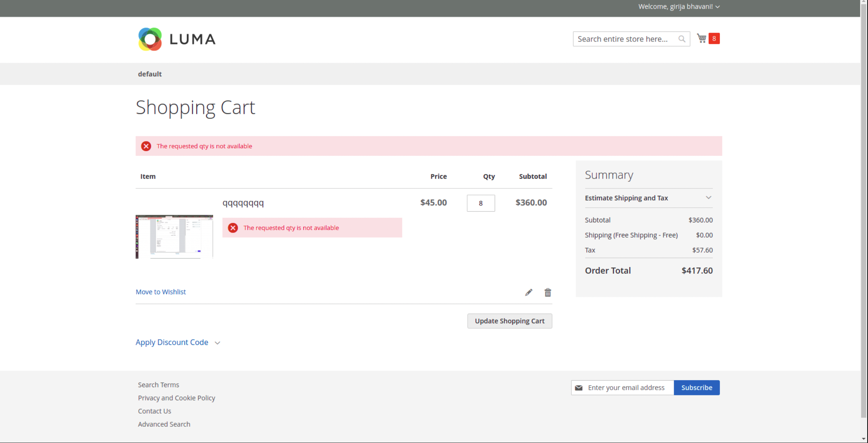The image size is (868, 443).
Task: Click the Update Shopping Cart button
Action: coord(509,321)
